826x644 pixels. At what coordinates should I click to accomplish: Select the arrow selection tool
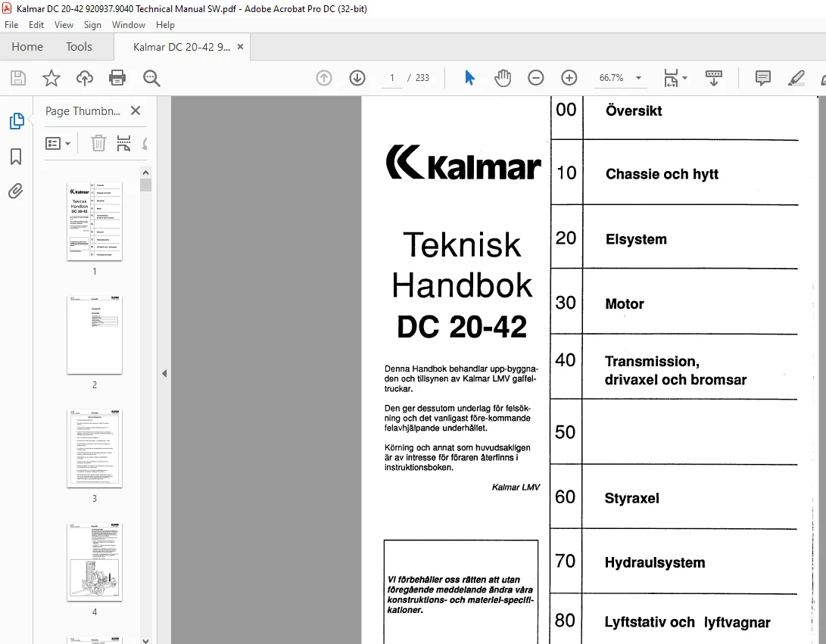pyautogui.click(x=469, y=78)
